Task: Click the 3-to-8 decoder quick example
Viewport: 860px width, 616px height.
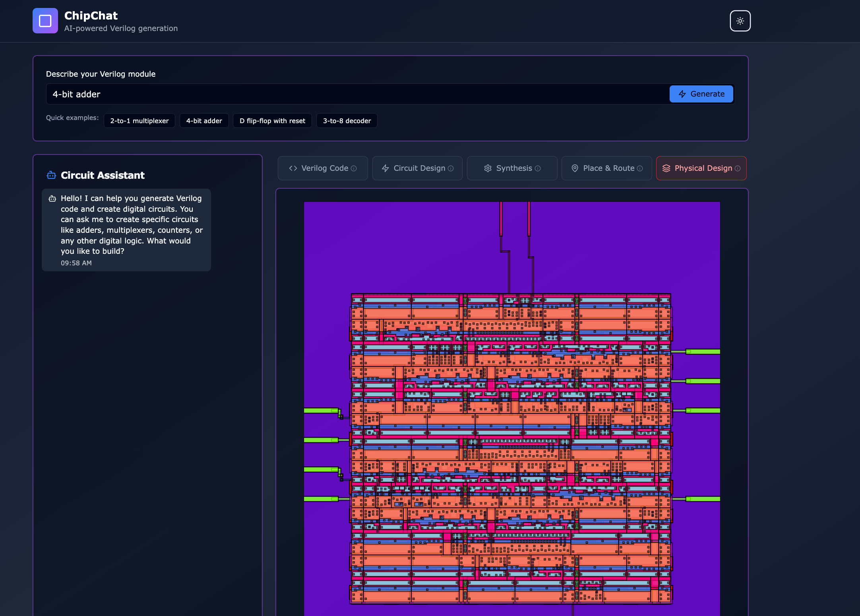Action: click(x=347, y=121)
